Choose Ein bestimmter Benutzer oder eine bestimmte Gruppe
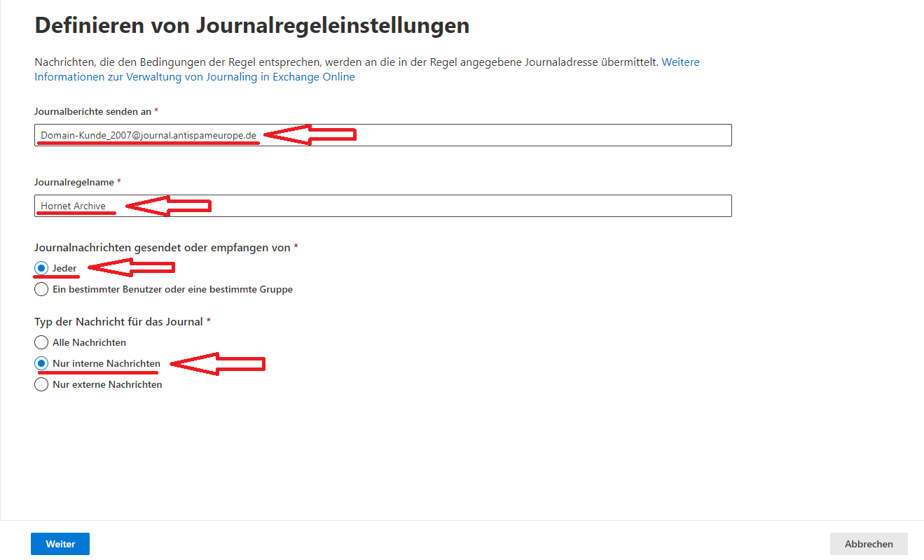The height and width of the screenshot is (560, 924). tap(42, 289)
